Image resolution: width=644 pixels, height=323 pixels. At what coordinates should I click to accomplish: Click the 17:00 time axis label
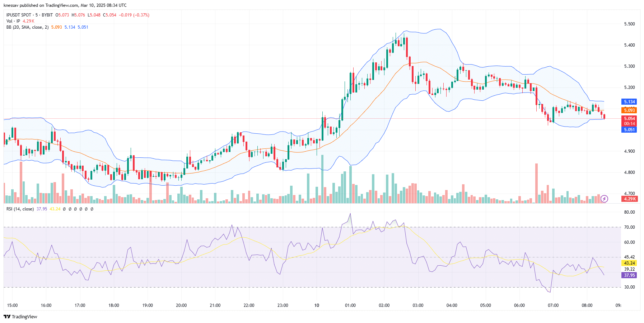pyautogui.click(x=80, y=305)
